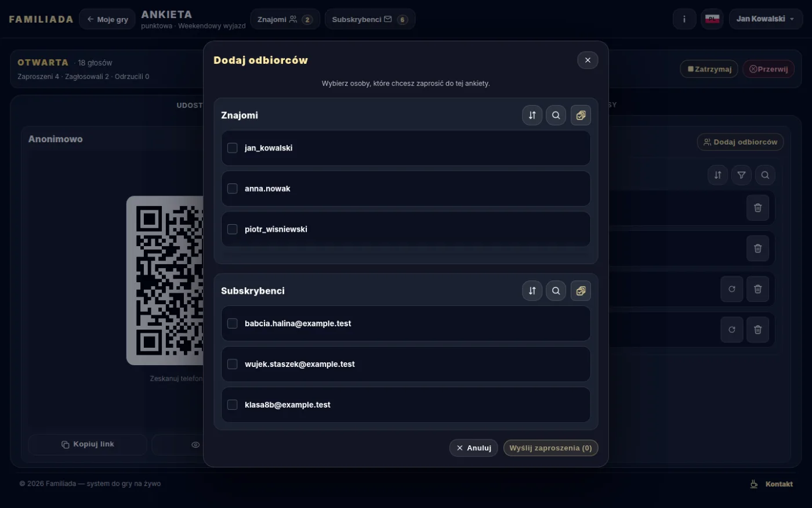Image resolution: width=812 pixels, height=508 pixels.
Task: Search the background recipients list
Action: [x=765, y=175]
